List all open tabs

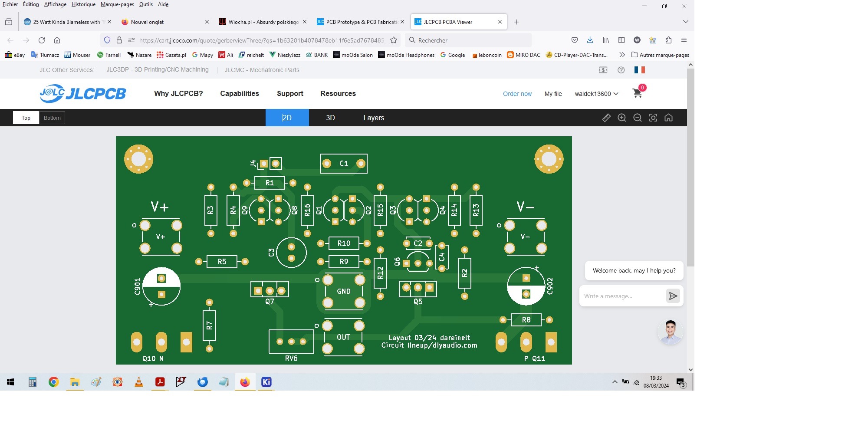(x=685, y=22)
